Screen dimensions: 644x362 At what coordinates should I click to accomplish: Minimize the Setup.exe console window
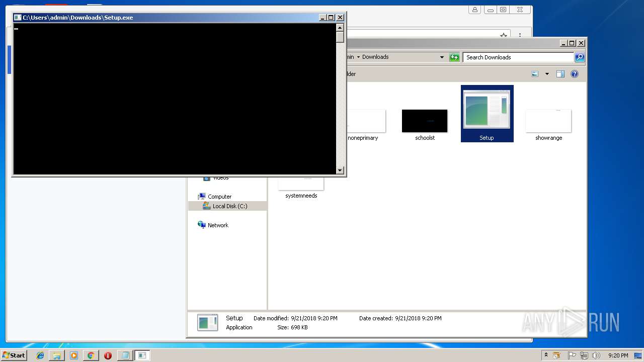(323, 18)
